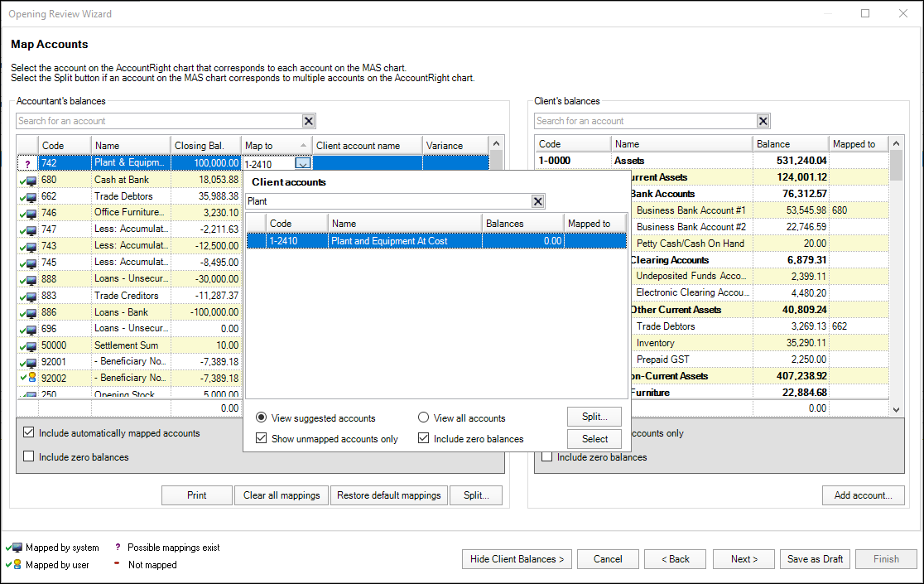Clear the Client's balances search box
The image size is (924, 584).
(763, 121)
